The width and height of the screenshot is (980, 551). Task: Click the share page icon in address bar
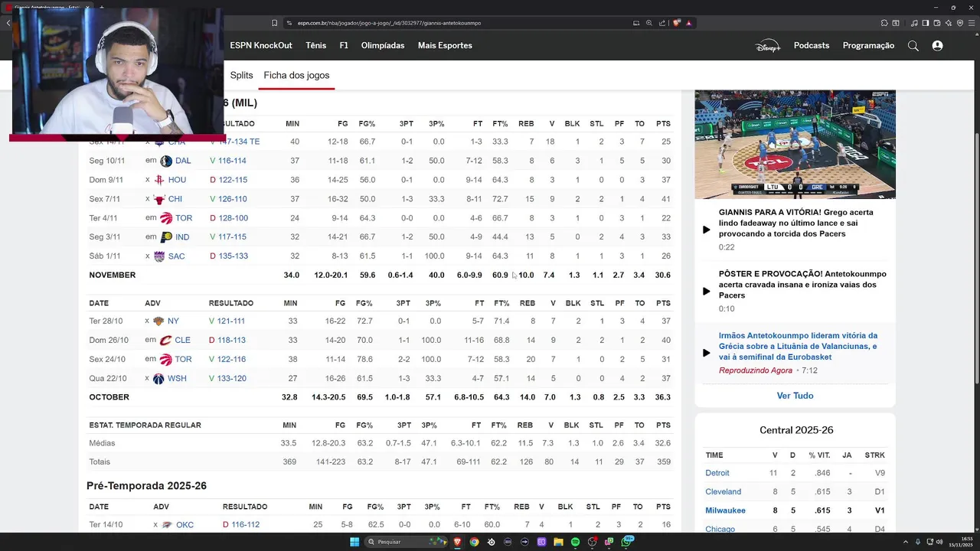pos(662,23)
